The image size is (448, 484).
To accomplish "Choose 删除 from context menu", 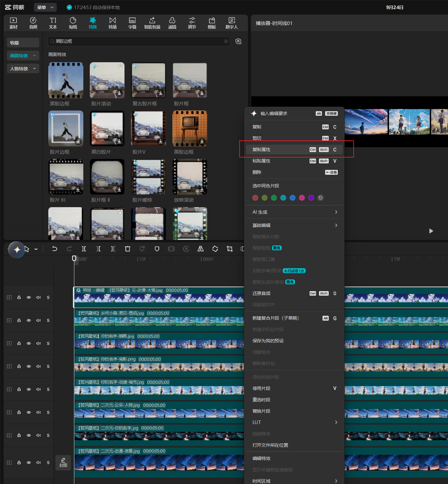I will 294,172.
